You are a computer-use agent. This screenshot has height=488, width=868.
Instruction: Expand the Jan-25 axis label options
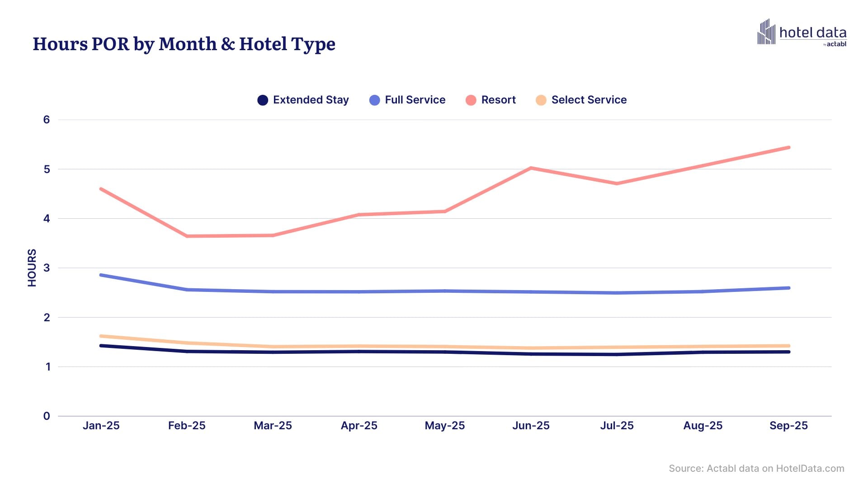(x=101, y=426)
